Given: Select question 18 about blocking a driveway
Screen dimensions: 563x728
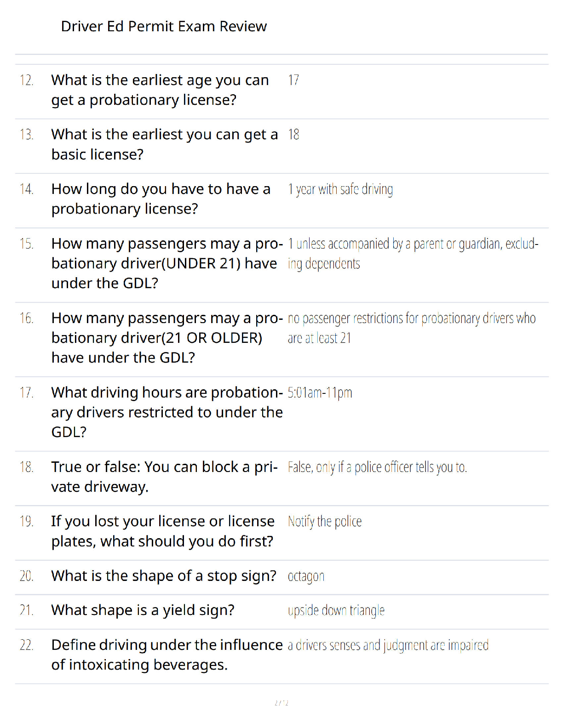Looking at the screenshot, I should [165, 477].
